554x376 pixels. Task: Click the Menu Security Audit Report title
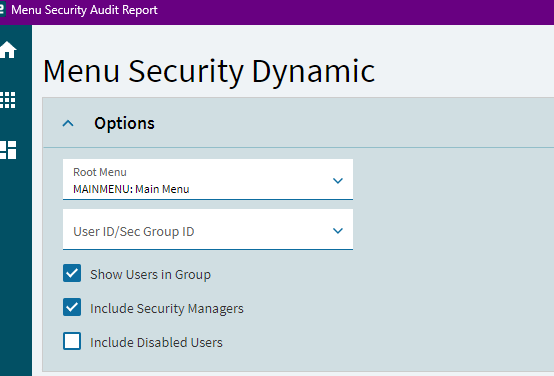point(84,10)
